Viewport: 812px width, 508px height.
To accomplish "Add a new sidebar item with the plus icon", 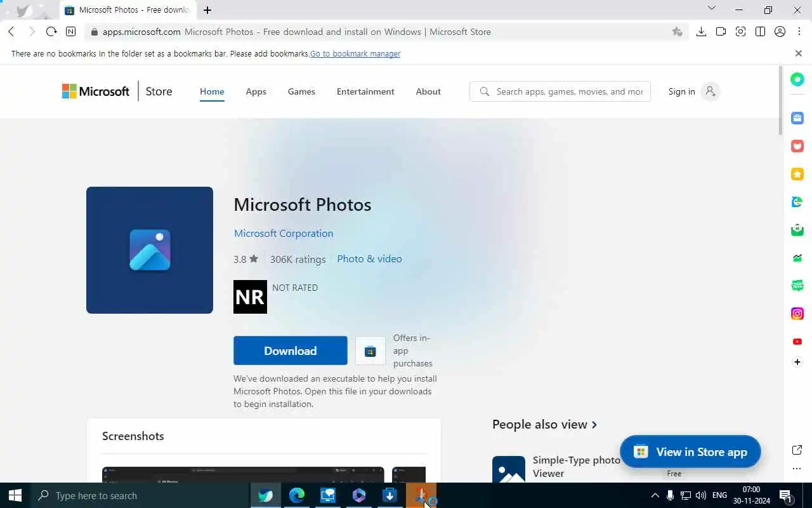I will coord(797,362).
